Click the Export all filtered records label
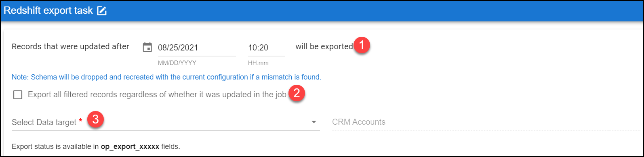This screenshot has width=644, height=157. [157, 95]
